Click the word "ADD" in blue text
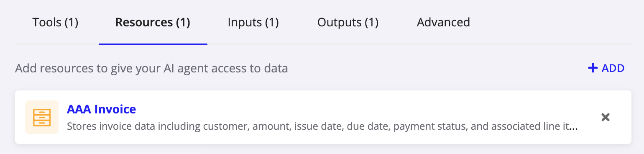 613,68
